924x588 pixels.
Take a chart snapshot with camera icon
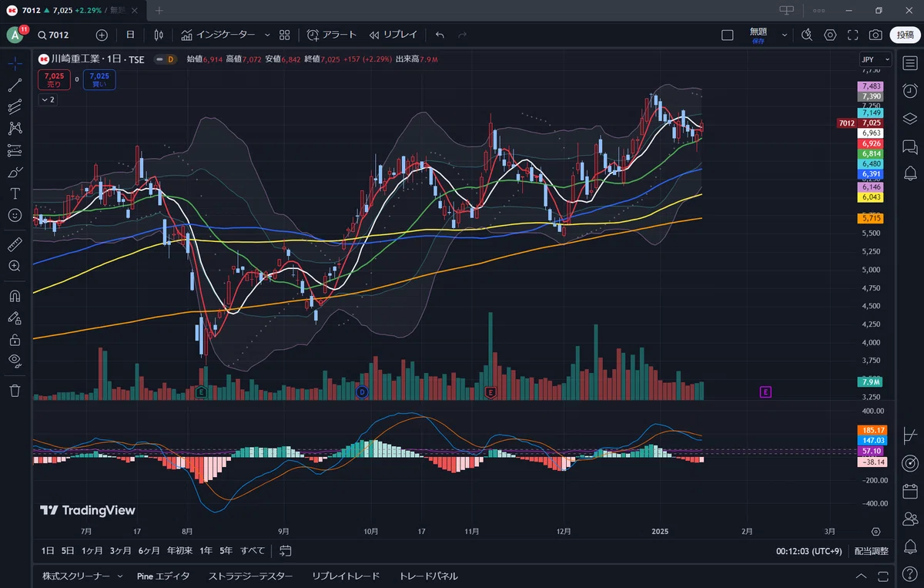pyautogui.click(x=875, y=35)
